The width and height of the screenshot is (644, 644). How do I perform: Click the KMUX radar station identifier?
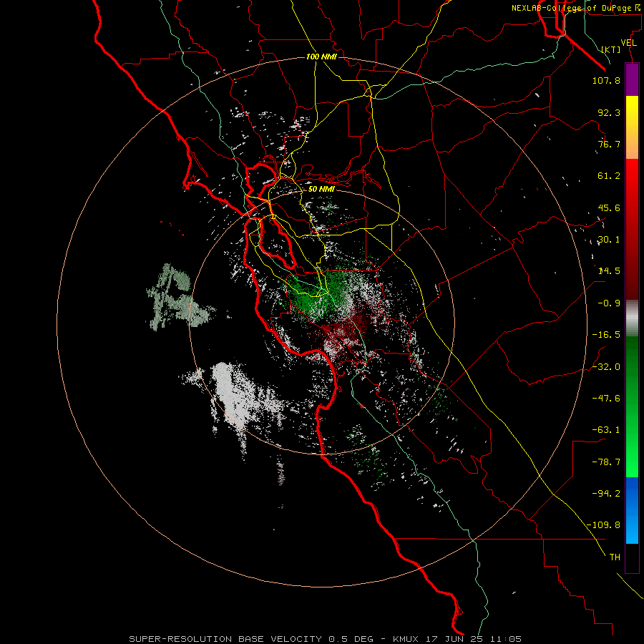pyautogui.click(x=407, y=639)
